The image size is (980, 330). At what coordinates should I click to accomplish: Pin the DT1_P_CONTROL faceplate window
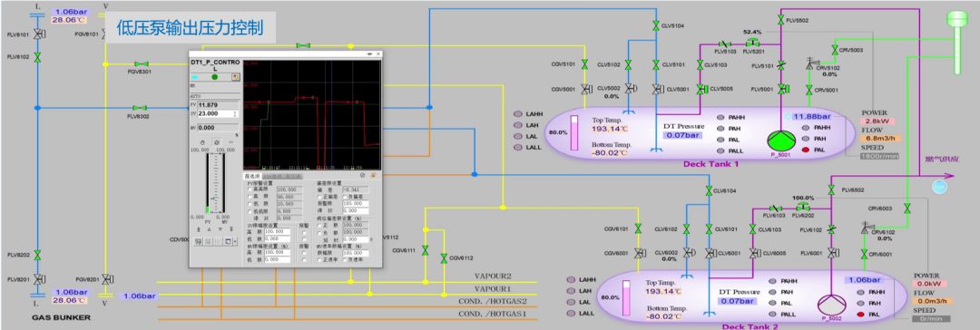pyautogui.click(x=370, y=53)
